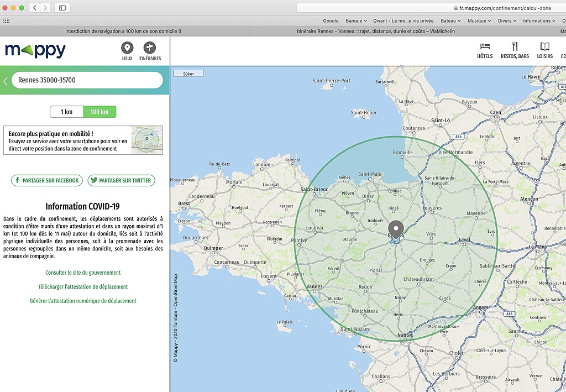The height and width of the screenshot is (392, 566).
Task: Expand the Informations bookmarks folder
Action: (539, 21)
